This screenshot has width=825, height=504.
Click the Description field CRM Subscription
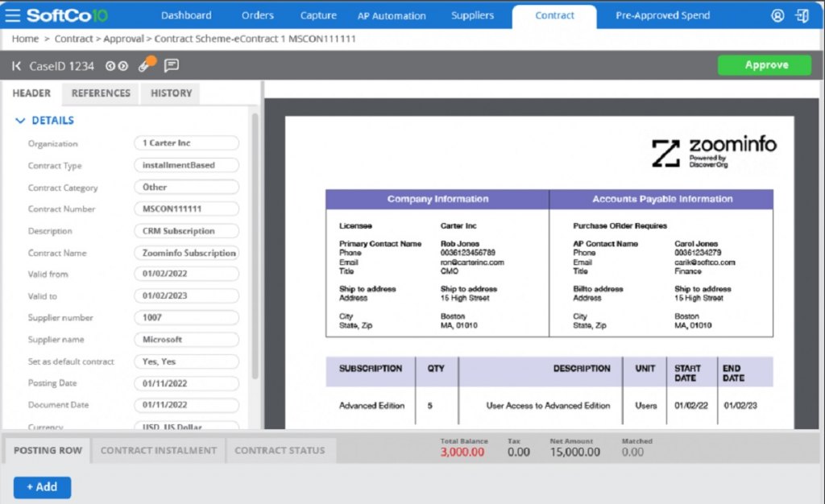pos(186,231)
